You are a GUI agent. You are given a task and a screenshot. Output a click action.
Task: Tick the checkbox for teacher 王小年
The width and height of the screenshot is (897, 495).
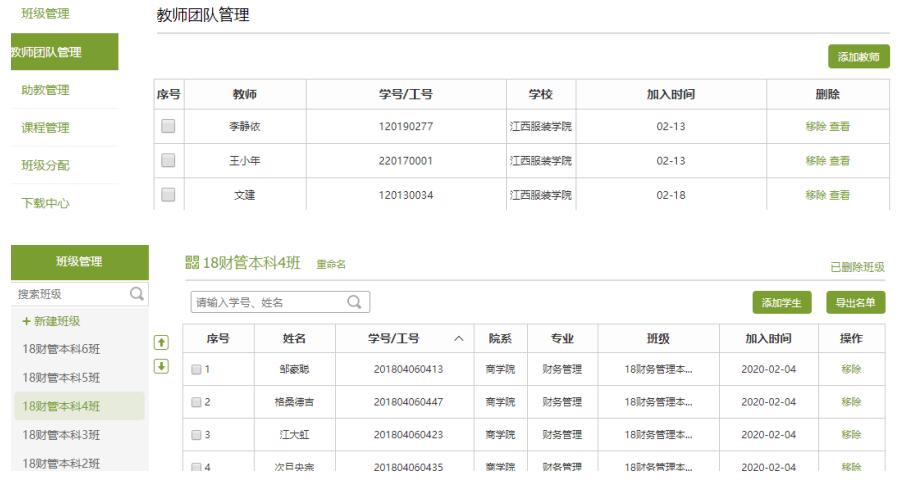pos(168,161)
